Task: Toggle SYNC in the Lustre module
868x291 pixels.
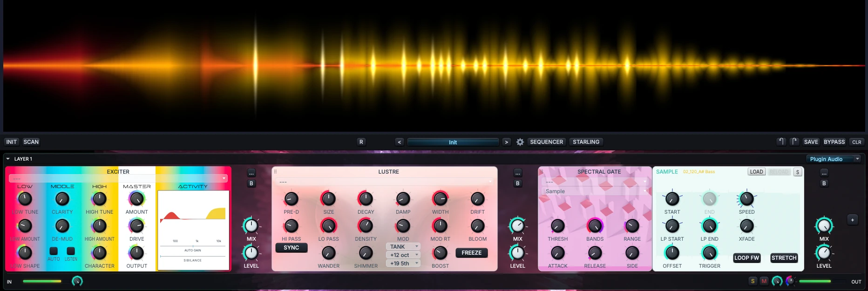Action: tap(292, 248)
